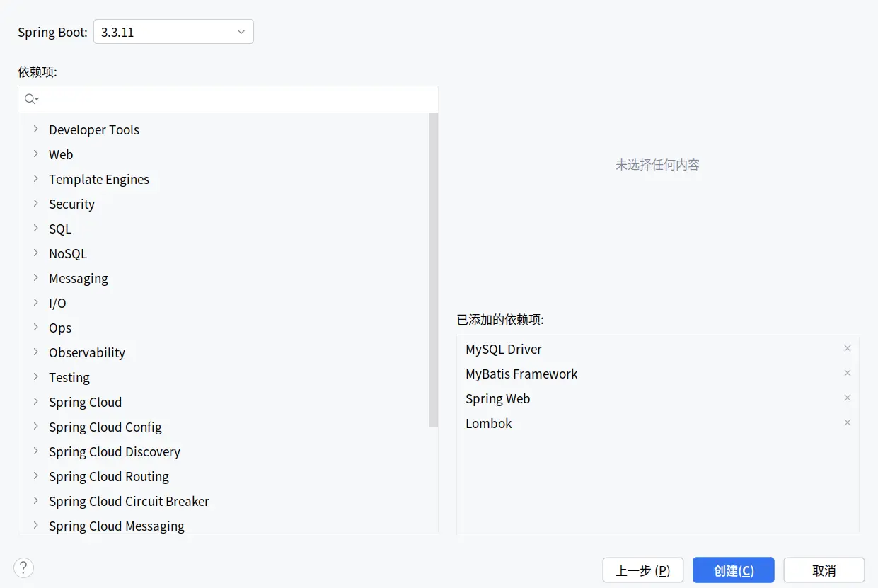Expand the Messaging category chevron

(x=35, y=278)
